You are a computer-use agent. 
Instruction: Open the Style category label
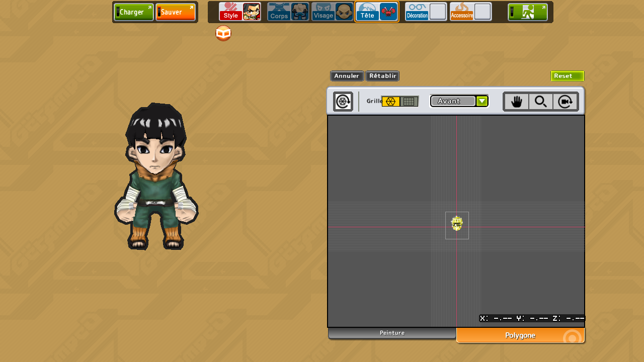tap(231, 12)
